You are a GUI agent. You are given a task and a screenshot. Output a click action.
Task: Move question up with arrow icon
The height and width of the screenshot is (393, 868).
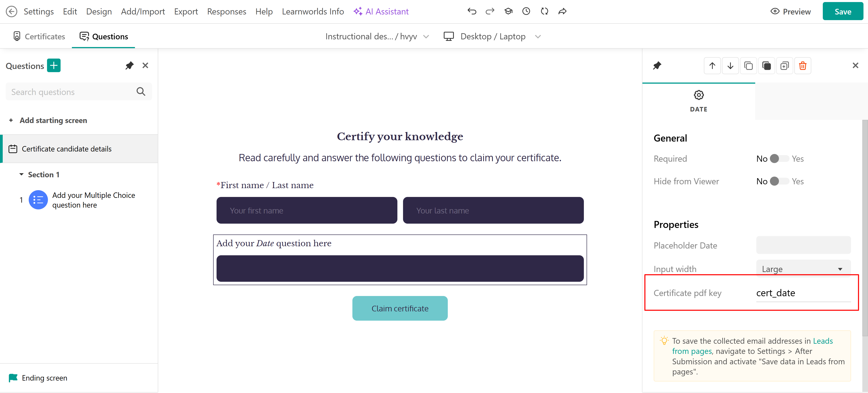(712, 66)
